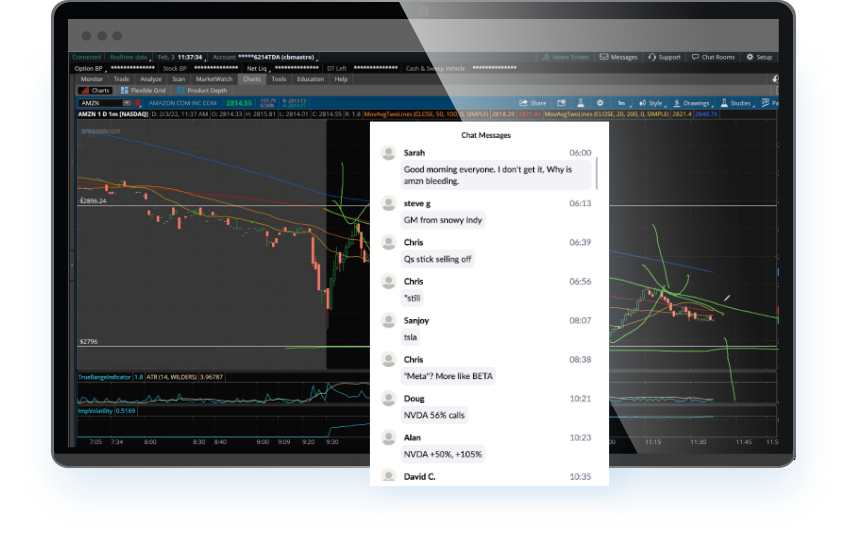856x549 pixels.
Task: Click Sarah's avatar in Chat Messages
Action: click(x=388, y=153)
